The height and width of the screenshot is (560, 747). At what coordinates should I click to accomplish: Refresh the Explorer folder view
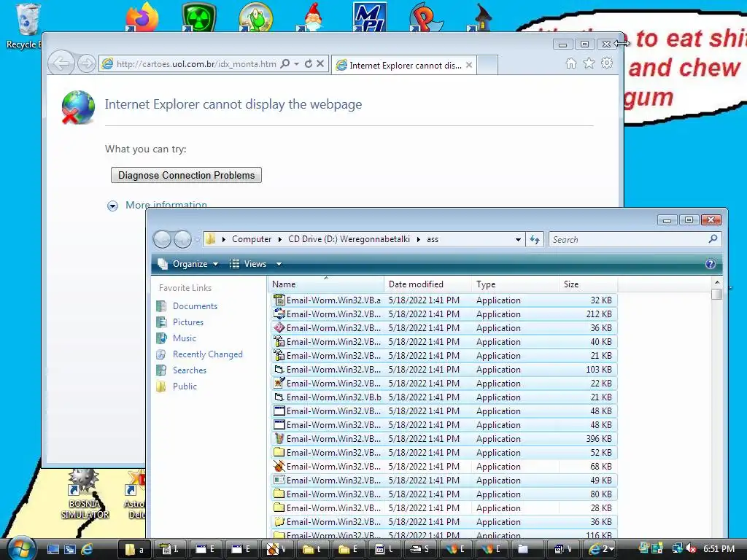click(535, 239)
